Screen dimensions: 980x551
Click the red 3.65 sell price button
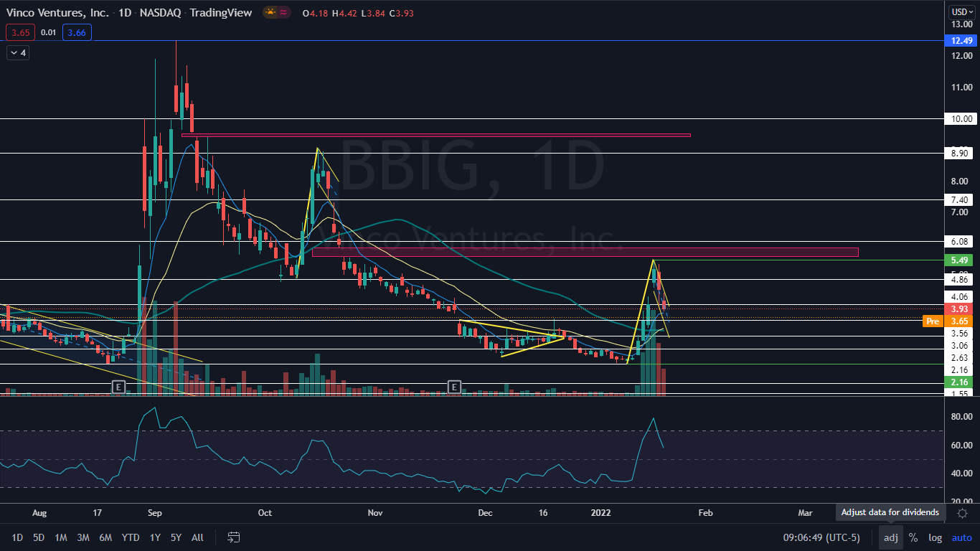[18, 32]
